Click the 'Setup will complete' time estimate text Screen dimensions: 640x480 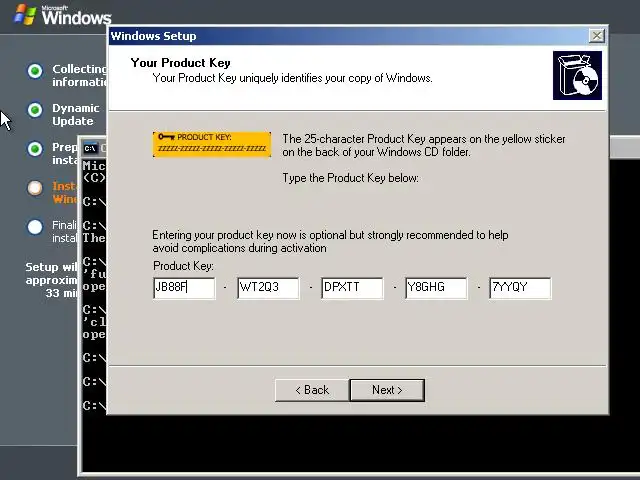coord(51,280)
